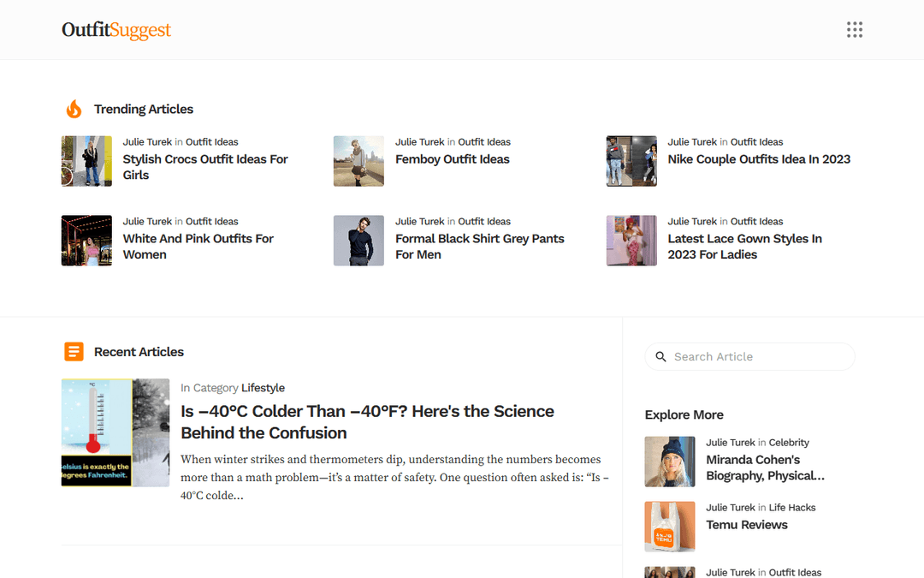
Task: Click the Temu Reviews bag thumbnail
Action: pyautogui.click(x=670, y=527)
